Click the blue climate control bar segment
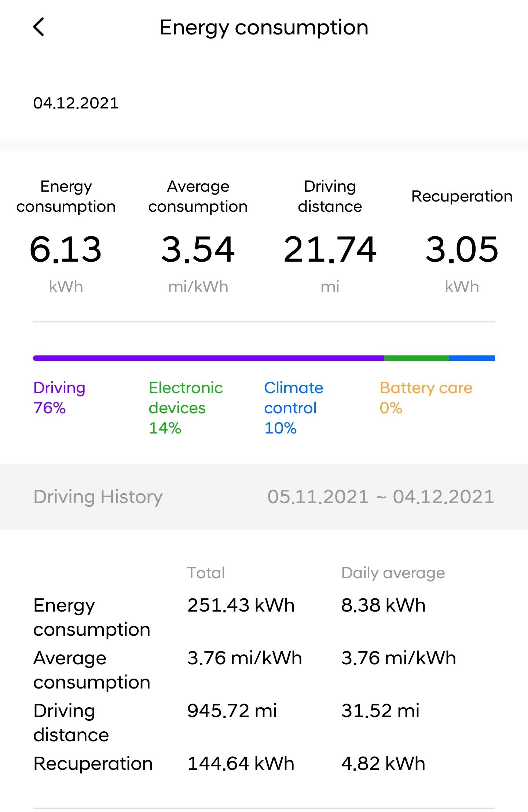528x812 pixels. click(472, 358)
